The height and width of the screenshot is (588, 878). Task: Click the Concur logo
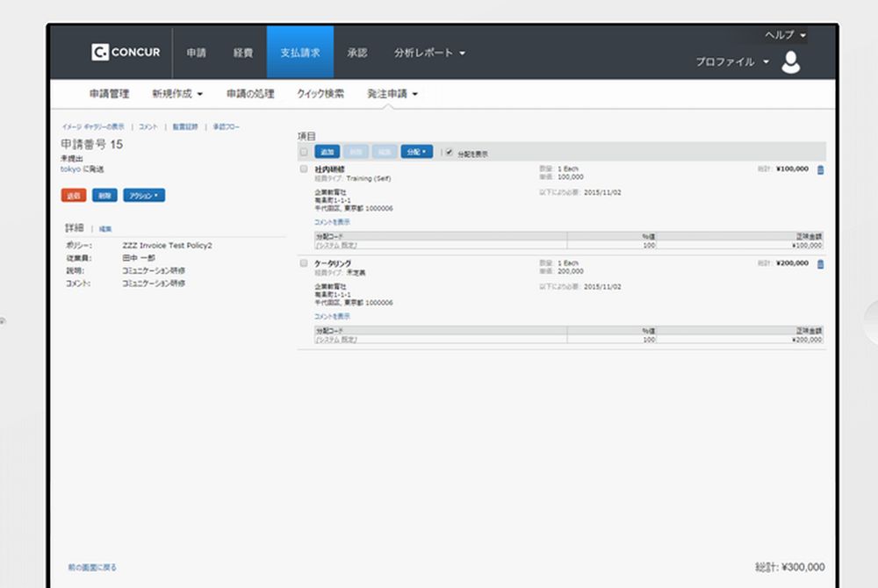click(126, 53)
